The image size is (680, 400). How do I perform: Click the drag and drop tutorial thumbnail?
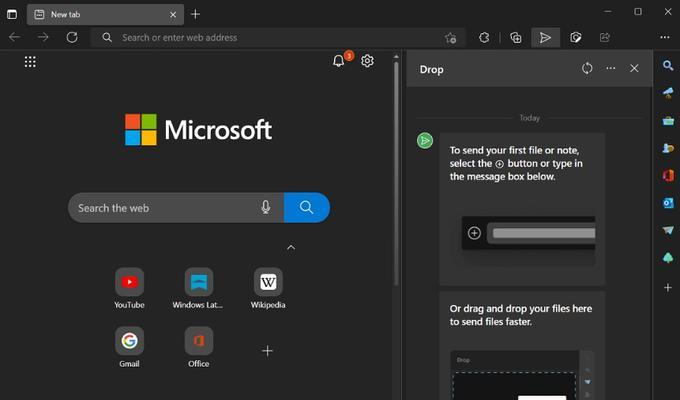pyautogui.click(x=522, y=375)
